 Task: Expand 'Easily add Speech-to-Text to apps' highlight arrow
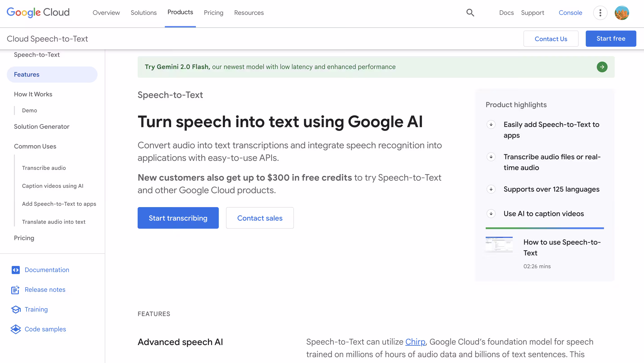[491, 124]
